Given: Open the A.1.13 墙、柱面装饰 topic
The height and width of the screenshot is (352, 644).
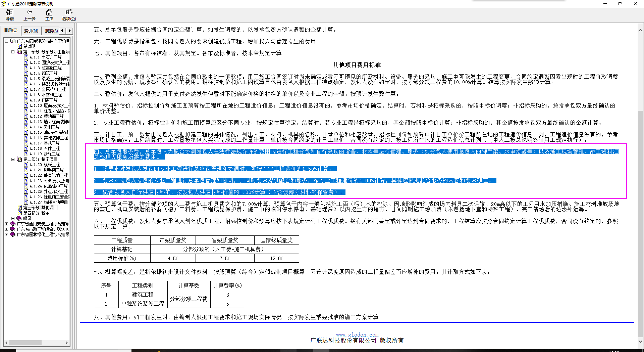Looking at the screenshot, I should pos(50,122).
